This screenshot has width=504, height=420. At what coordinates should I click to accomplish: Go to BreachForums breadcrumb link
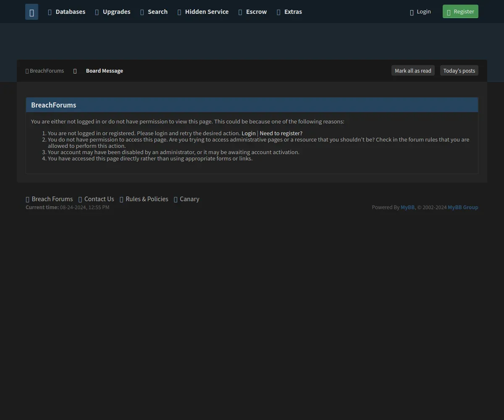click(47, 71)
